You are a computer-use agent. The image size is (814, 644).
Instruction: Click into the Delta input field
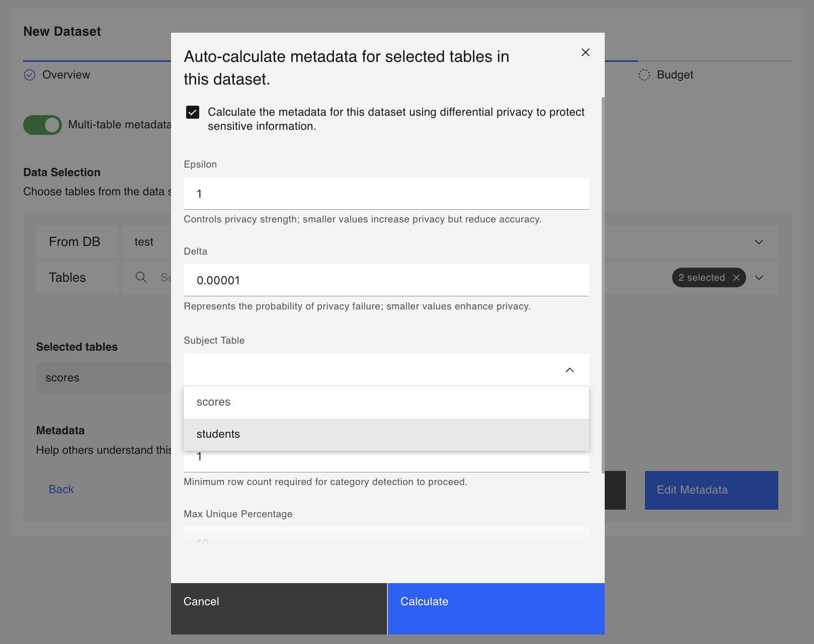click(386, 280)
